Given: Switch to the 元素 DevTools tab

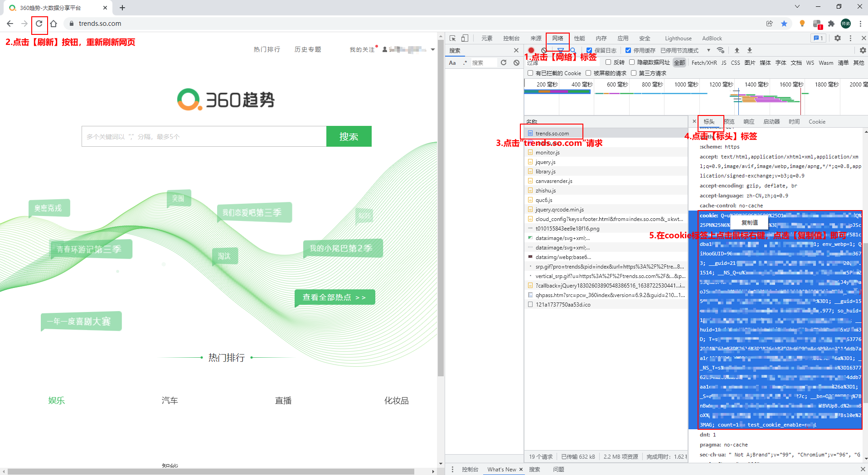Looking at the screenshot, I should 487,38.
